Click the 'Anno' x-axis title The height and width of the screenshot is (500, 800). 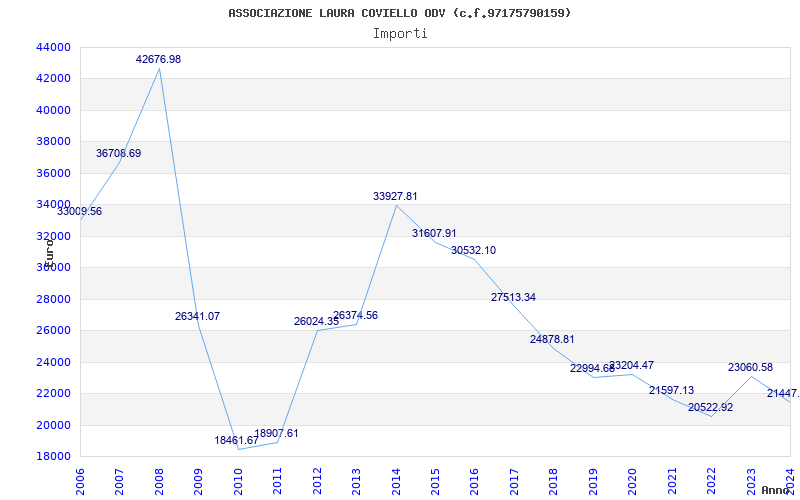[x=774, y=490]
